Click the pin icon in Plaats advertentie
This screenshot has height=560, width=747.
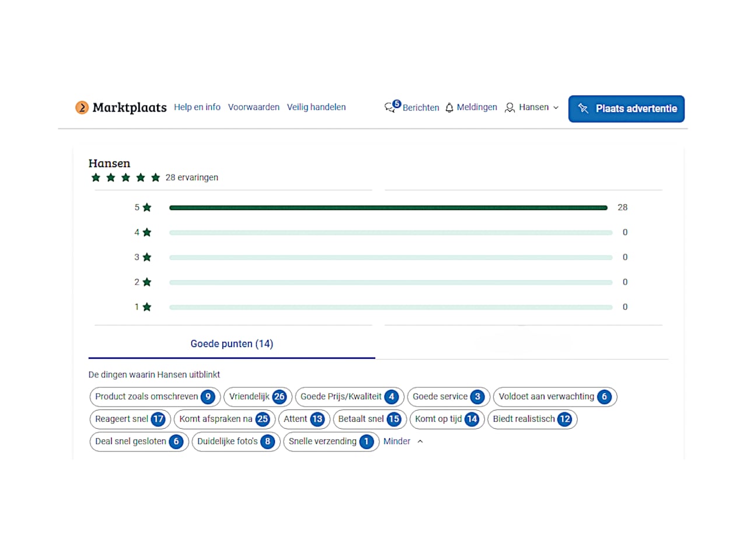(583, 108)
